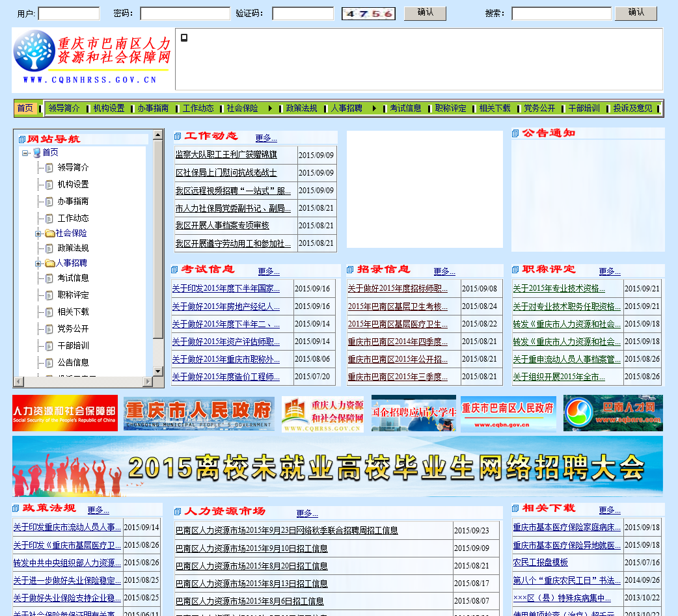
Task: Click the section icon beside 公告通知 heading
Action: coord(515,133)
